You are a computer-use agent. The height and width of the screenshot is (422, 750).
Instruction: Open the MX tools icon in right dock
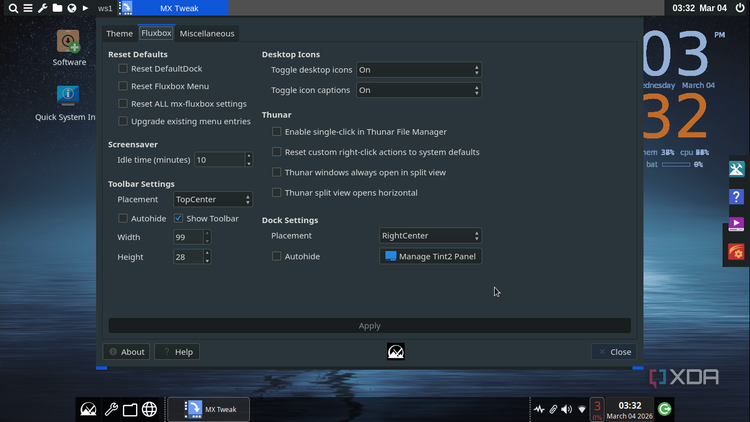[736, 169]
